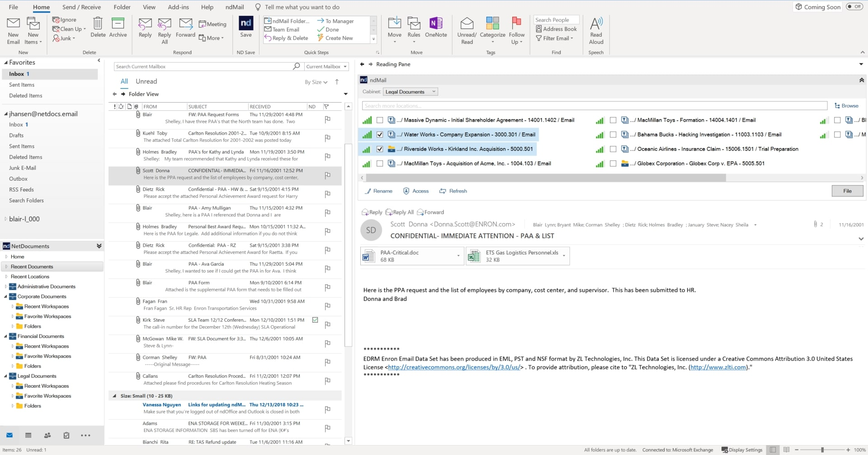Screen dimensions: 868x455
Task: Click Browse in ndMail pane
Action: coord(846,106)
